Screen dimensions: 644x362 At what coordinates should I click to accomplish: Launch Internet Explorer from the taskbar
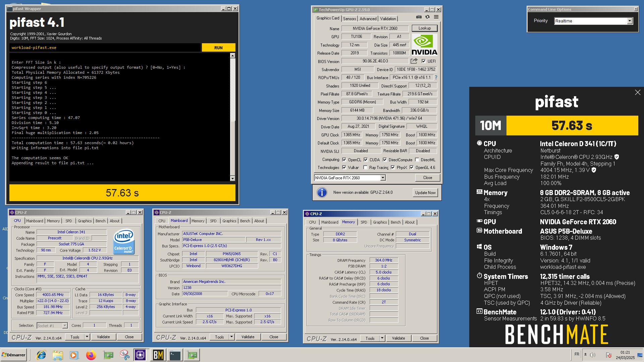[x=41, y=355]
